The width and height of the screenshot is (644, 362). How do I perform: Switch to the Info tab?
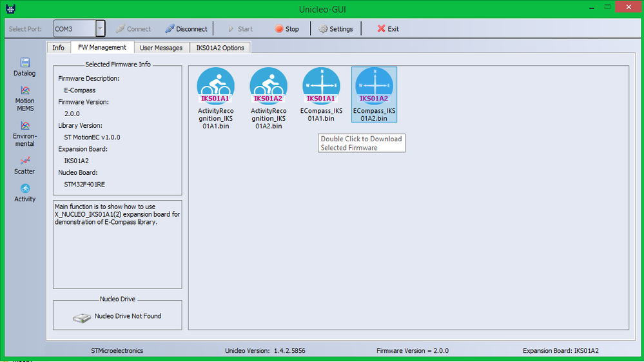click(x=58, y=48)
